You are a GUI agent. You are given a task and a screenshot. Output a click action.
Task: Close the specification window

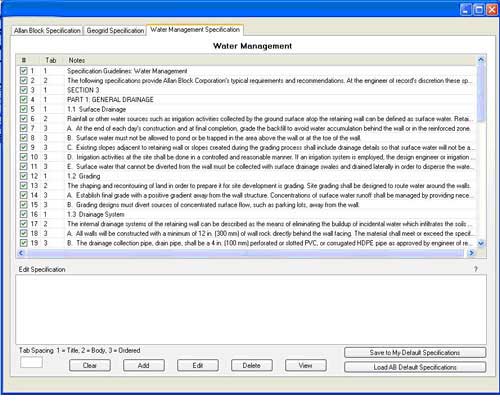[x=492, y=9]
